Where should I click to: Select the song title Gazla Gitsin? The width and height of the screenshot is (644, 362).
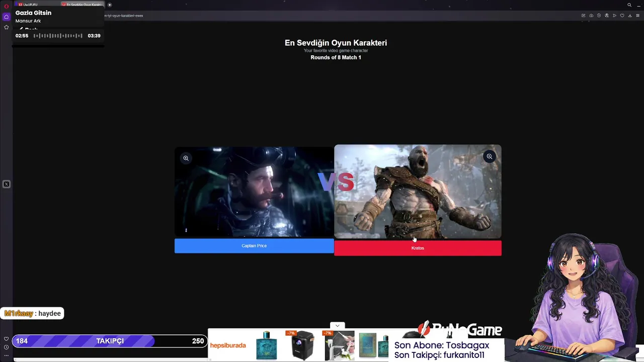tap(33, 13)
